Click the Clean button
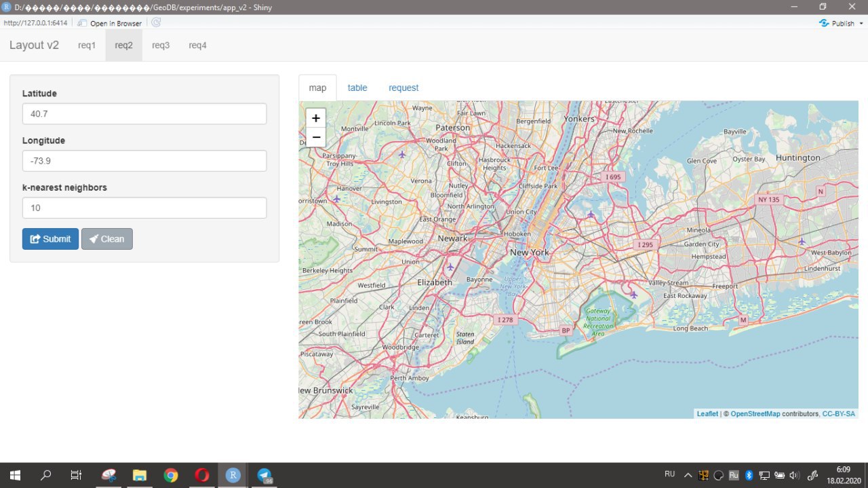Screen dimensions: 868x488 pyautogui.click(x=107, y=239)
